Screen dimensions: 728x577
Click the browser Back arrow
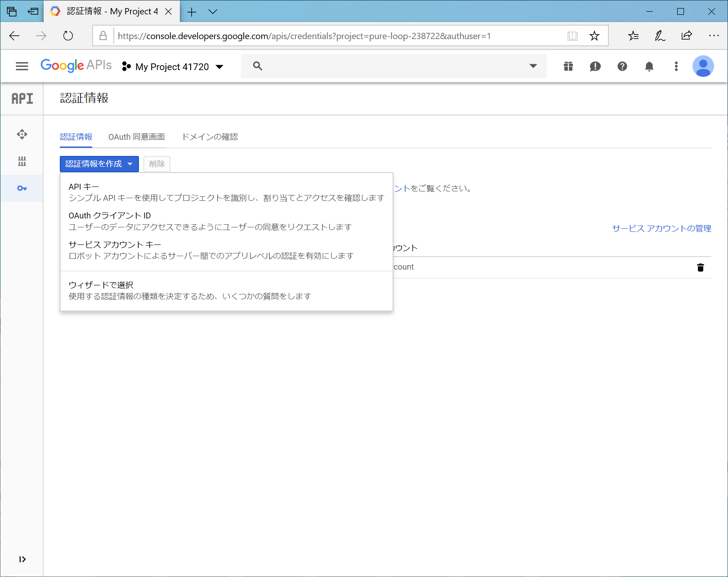(x=14, y=36)
